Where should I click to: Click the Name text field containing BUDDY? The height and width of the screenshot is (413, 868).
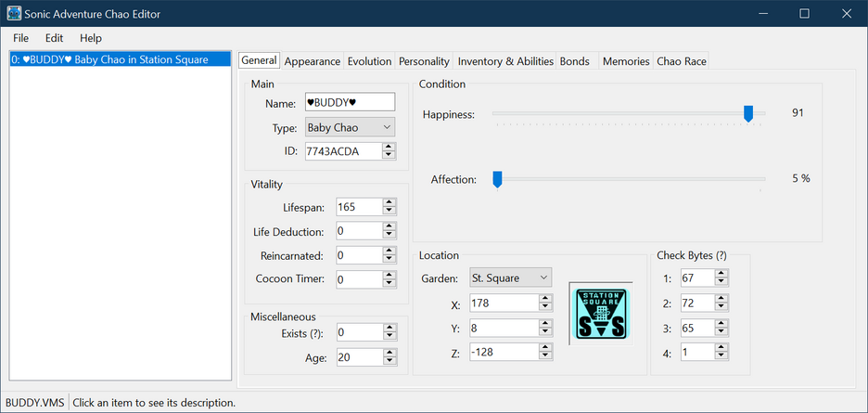[350, 102]
